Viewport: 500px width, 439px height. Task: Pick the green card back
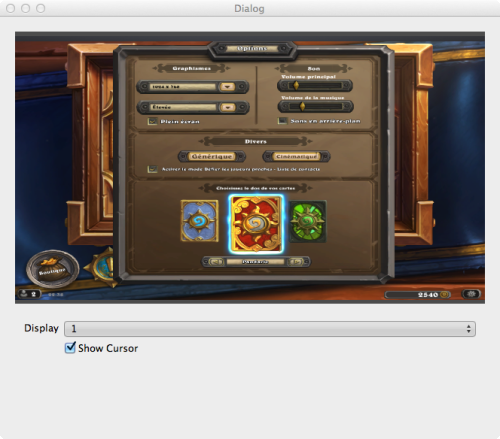click(x=308, y=221)
